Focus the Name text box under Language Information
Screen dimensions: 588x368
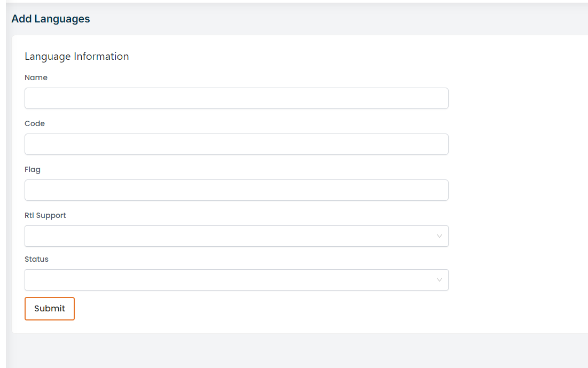coord(236,98)
